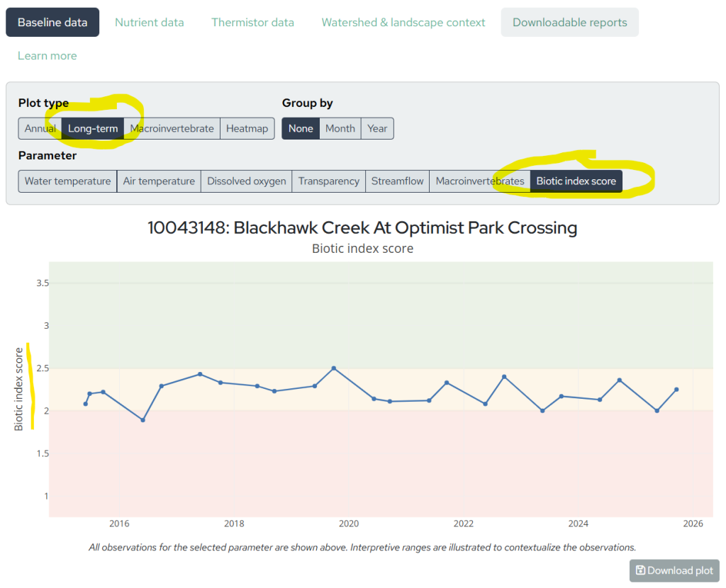Screen dimensions: 726x588
Task: Open the Downloadable reports tab
Action: tap(569, 22)
